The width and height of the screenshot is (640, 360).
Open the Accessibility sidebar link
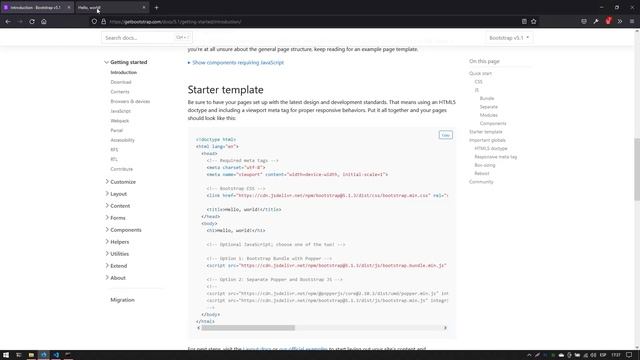(x=122, y=140)
